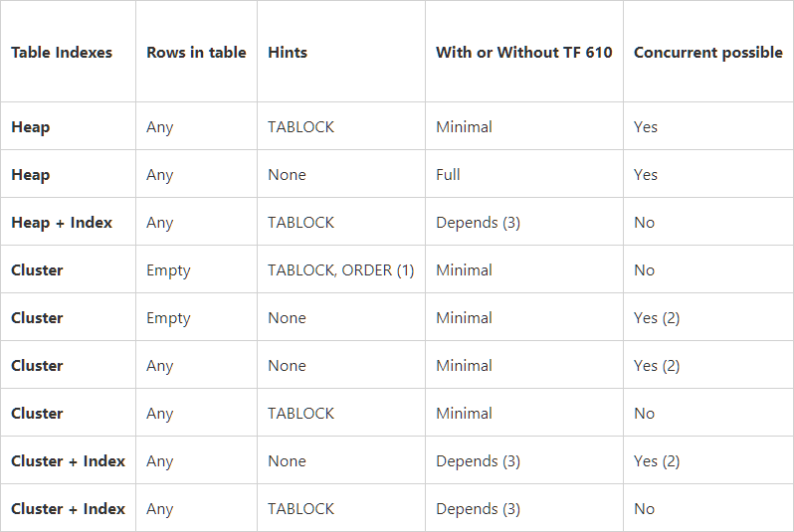
Task: Click the Rows in table column header
Action: click(x=196, y=53)
